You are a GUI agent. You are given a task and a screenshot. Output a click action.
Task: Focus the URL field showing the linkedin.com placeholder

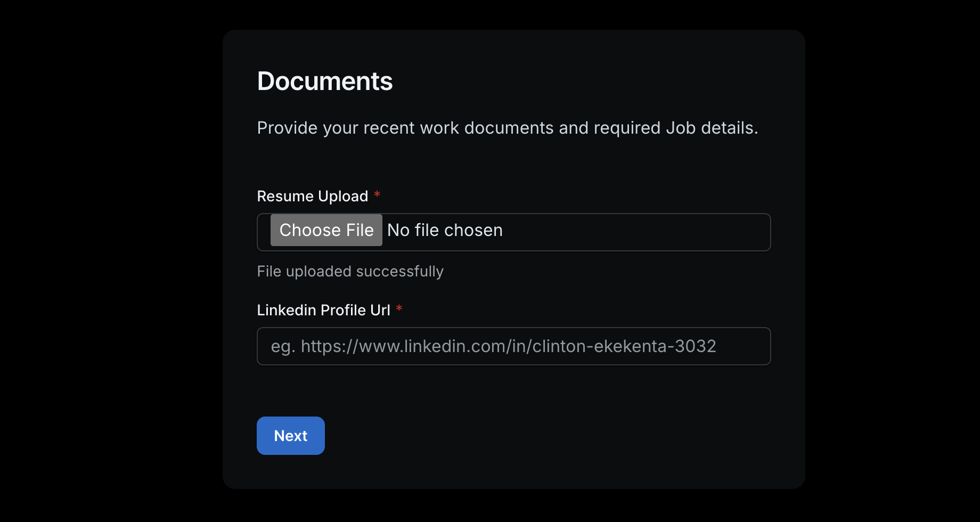click(513, 346)
